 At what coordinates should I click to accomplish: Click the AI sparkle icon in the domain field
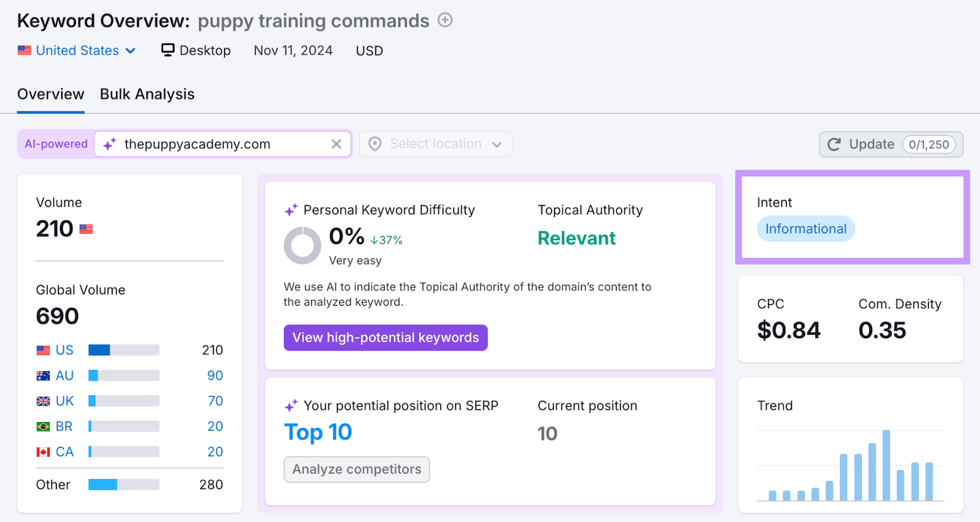point(110,144)
